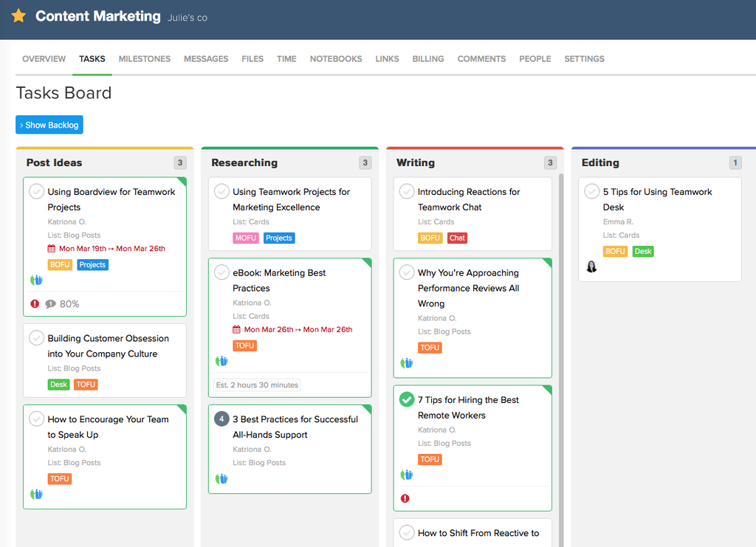This screenshot has width=756, height=547.
Task: Uncheck completed 7 Tips for Hiring task
Action: [407, 399]
